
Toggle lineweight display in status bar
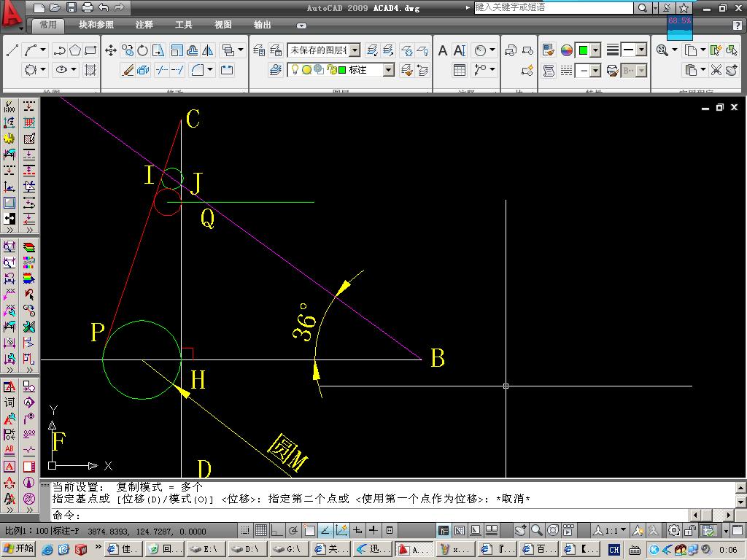click(x=373, y=531)
